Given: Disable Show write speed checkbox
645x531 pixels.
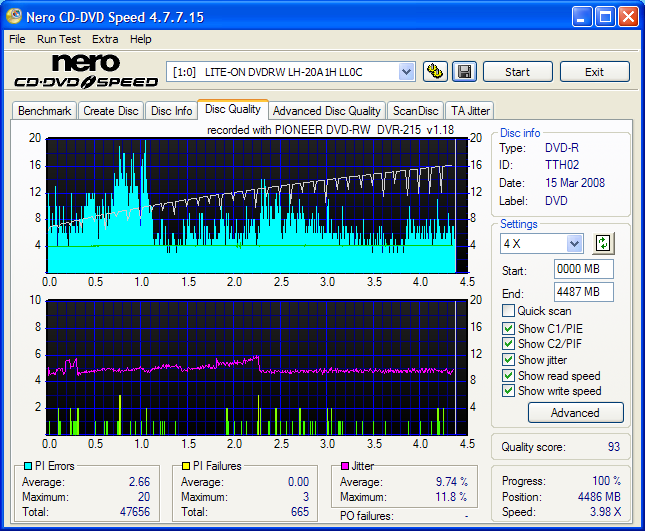Looking at the screenshot, I should [509, 391].
